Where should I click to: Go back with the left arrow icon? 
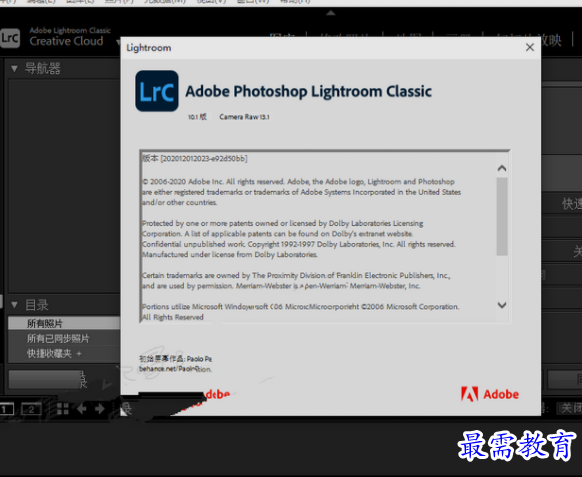tap(82, 409)
